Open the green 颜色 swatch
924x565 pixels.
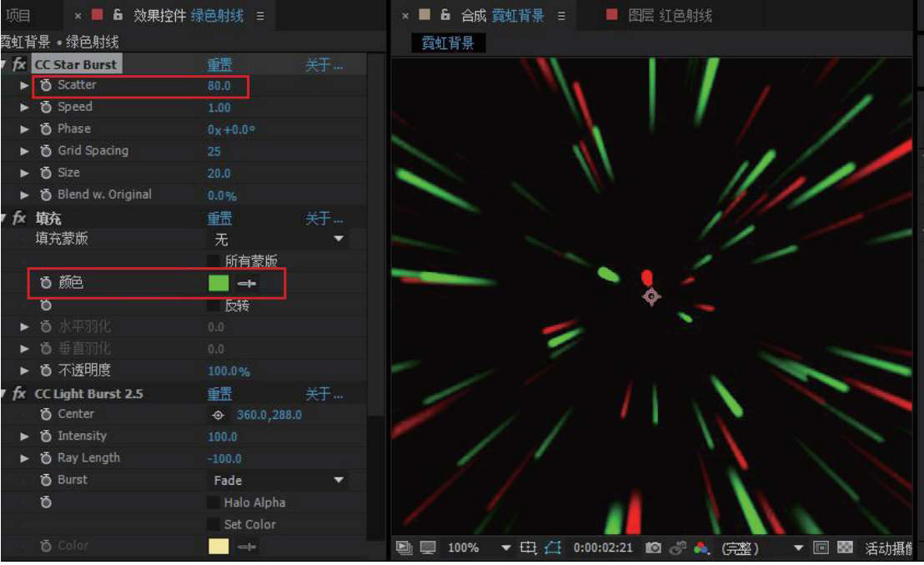[218, 283]
